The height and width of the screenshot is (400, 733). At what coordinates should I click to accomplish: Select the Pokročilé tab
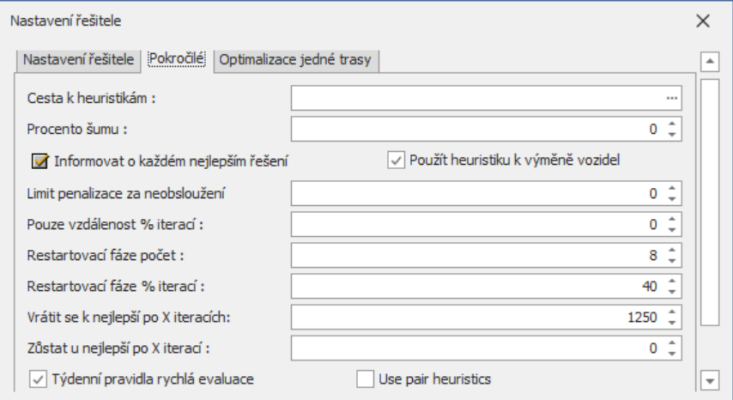click(x=177, y=59)
